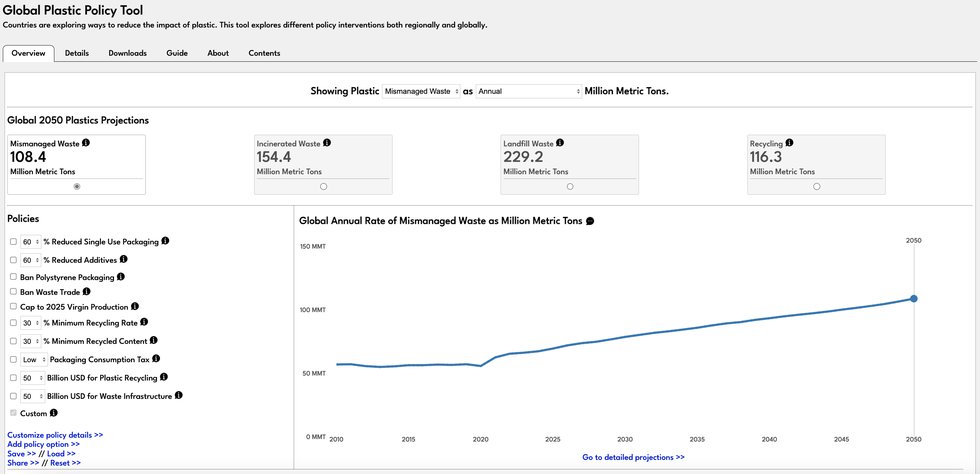Open info icon beside Recycling card
This screenshot has height=474, width=980.
[789, 143]
